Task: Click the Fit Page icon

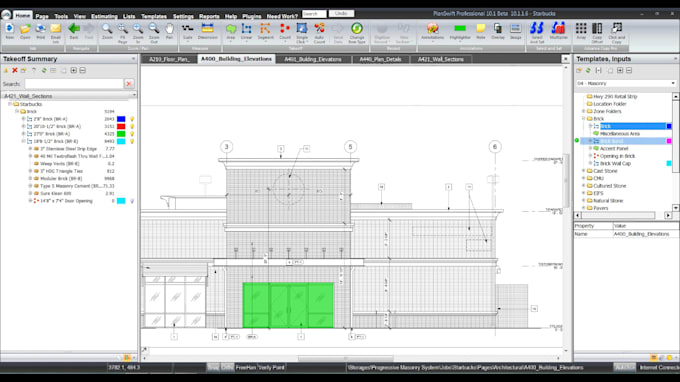Action: (123, 29)
